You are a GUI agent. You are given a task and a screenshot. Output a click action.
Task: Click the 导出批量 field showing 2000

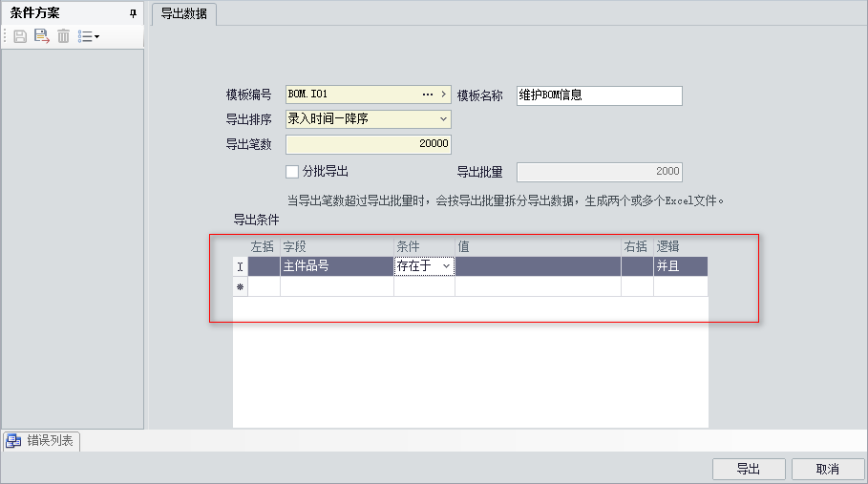pyautogui.click(x=600, y=172)
